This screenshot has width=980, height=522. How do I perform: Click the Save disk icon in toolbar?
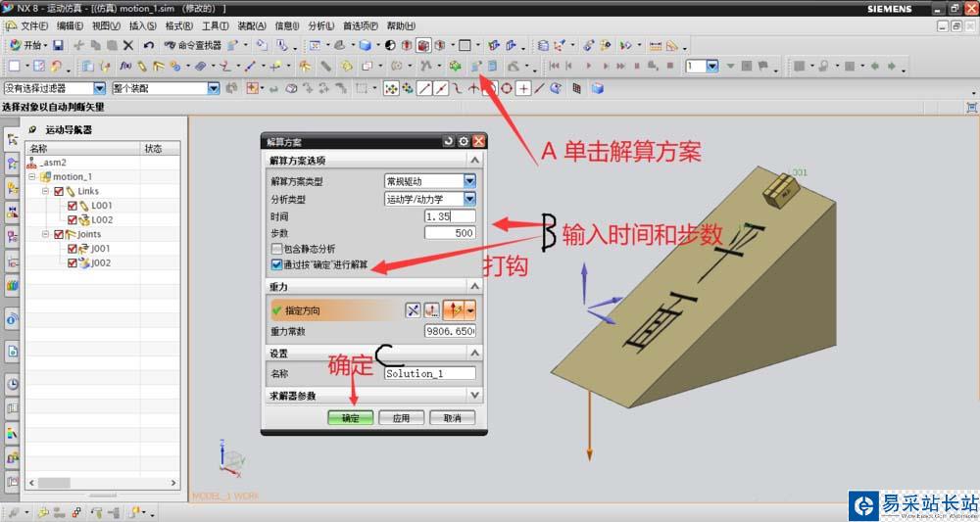point(58,45)
